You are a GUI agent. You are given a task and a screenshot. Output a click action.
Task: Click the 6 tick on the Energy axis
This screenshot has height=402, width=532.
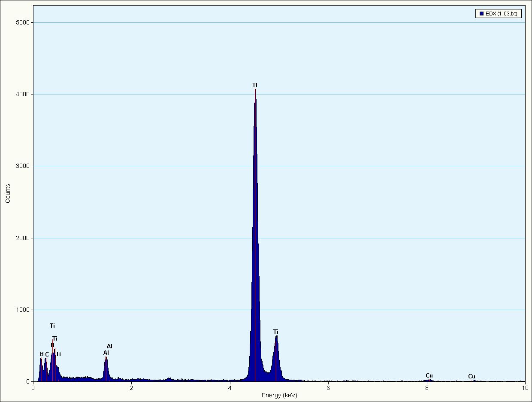tap(328, 388)
